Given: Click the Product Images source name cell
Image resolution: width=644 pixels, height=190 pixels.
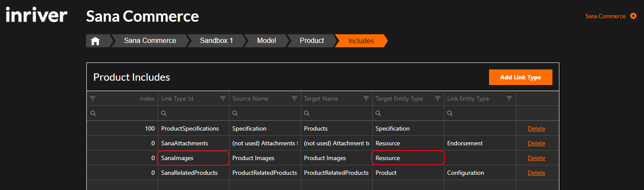Looking at the screenshot, I should (x=265, y=158).
